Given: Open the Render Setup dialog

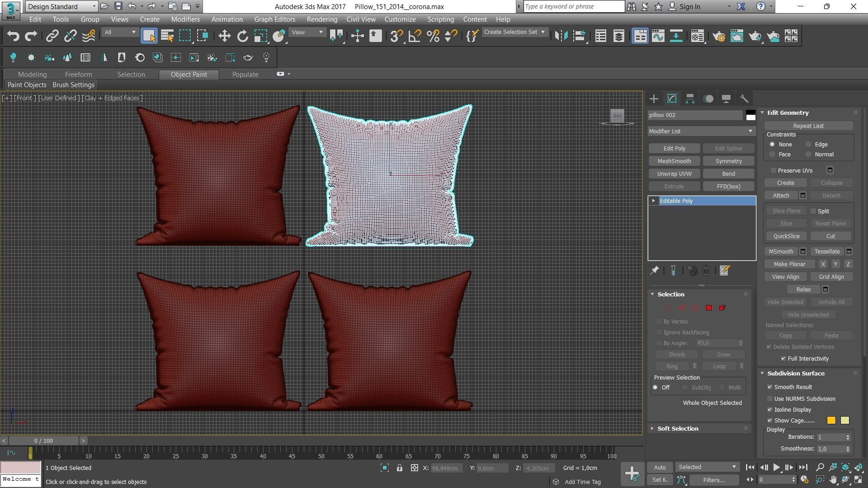Looking at the screenshot, I should 719,36.
